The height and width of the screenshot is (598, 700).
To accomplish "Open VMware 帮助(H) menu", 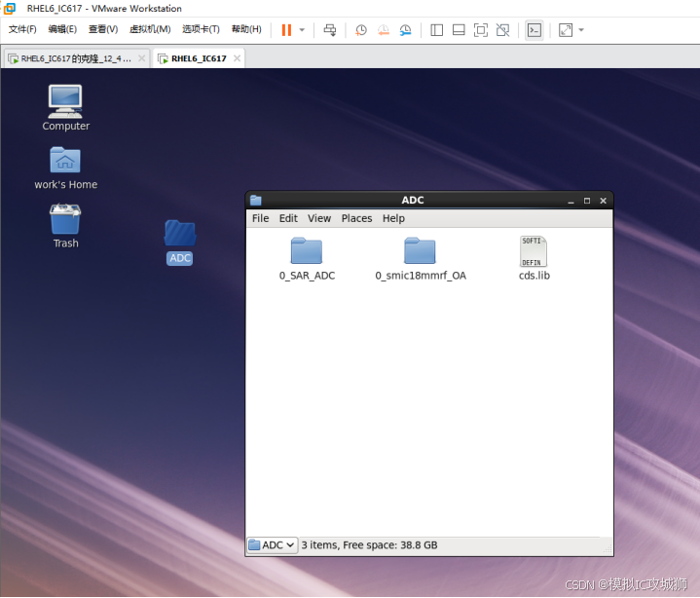I will [x=246, y=29].
